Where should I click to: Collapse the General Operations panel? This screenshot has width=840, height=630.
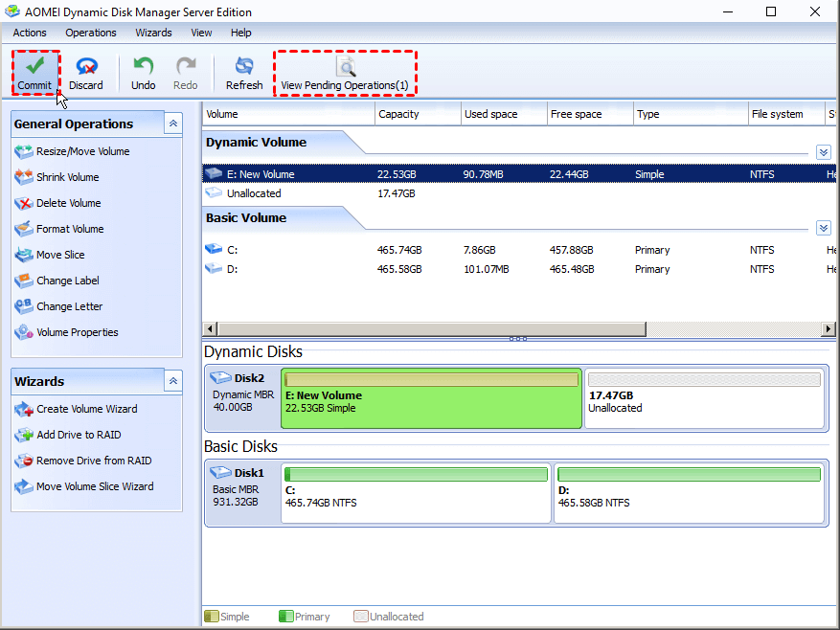[x=173, y=124]
